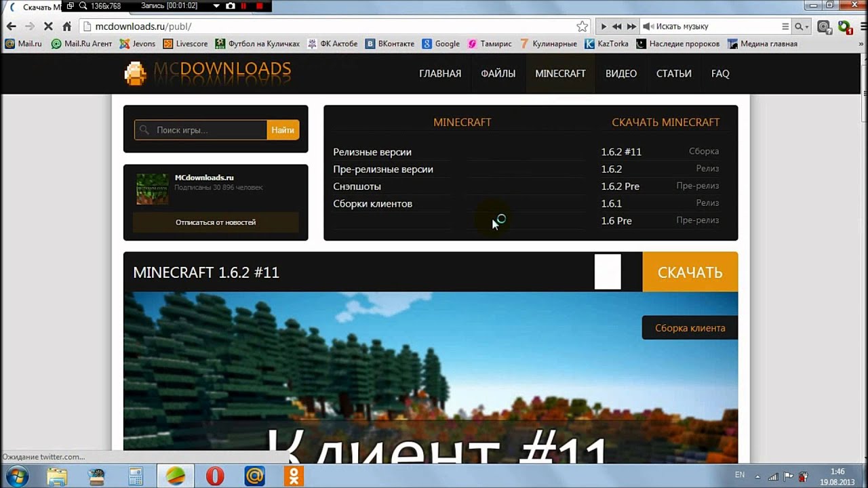Open 'Пре-релизные версии' link
The width and height of the screenshot is (868, 488).
383,169
